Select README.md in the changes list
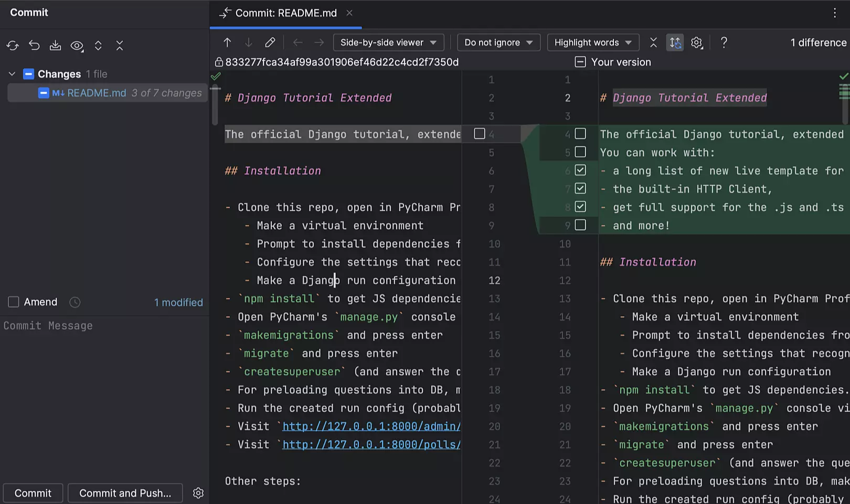The image size is (850, 504). click(x=97, y=93)
